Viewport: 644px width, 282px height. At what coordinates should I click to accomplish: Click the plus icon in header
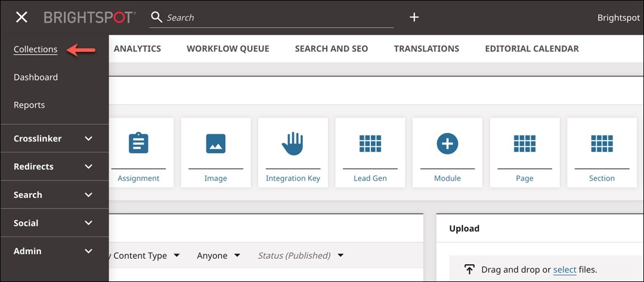coord(414,17)
